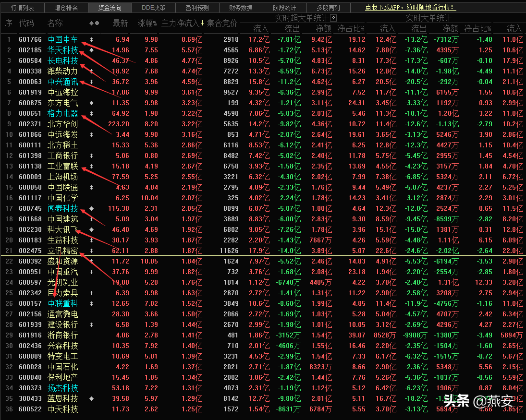Select stock name 北方稀土
The width and height of the screenshot is (526, 420).
point(63,145)
